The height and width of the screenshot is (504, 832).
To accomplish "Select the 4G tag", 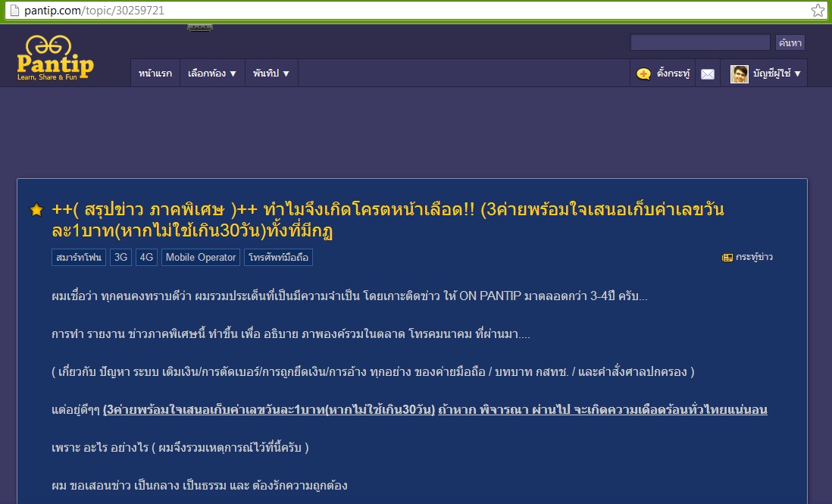I will pos(146,258).
